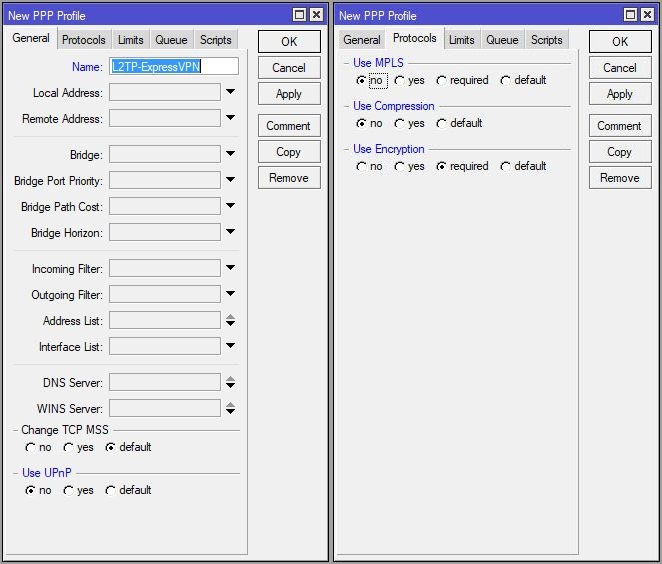Switch to General tab in right window
The image size is (662, 564).
point(361,40)
